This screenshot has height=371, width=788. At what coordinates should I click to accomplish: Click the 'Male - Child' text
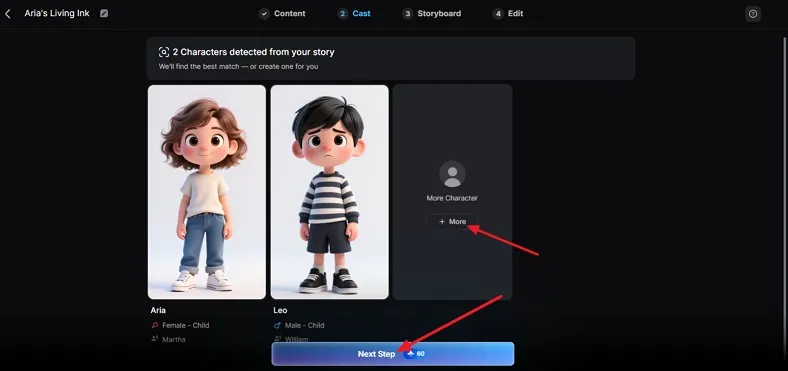pos(305,325)
